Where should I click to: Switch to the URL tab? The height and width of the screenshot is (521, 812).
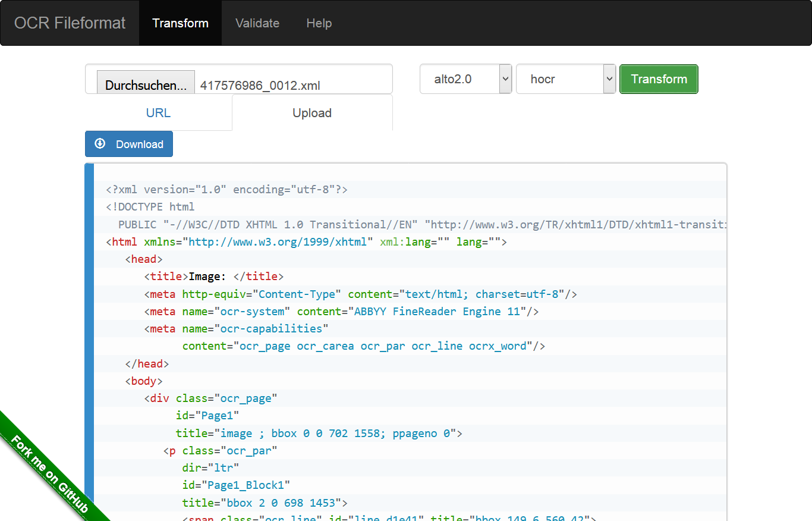[x=158, y=113]
